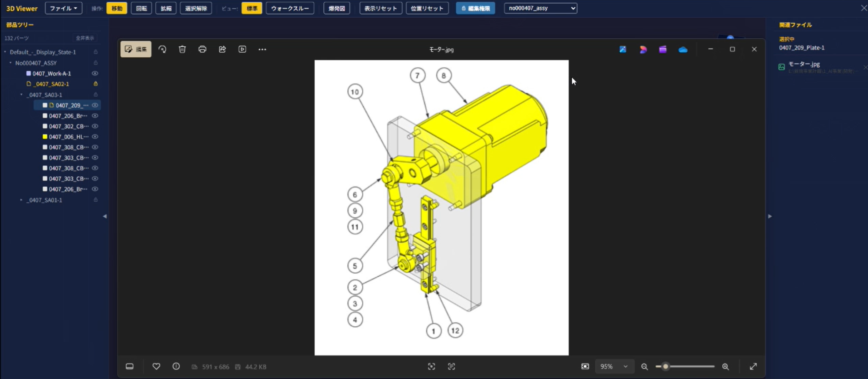This screenshot has height=379, width=868.
Task: Click the 全非表示 hide all button
Action: click(x=85, y=38)
